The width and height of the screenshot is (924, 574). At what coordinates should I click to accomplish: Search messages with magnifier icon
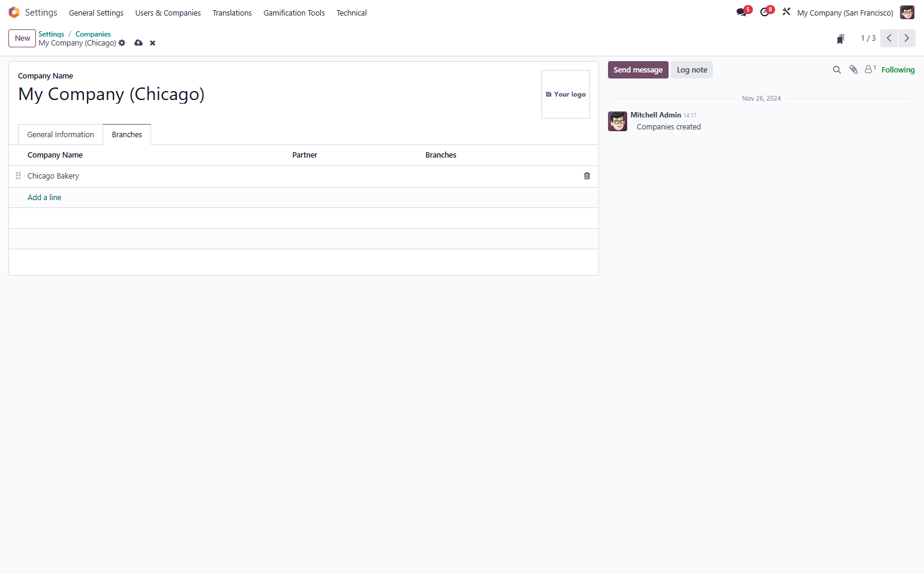point(837,70)
